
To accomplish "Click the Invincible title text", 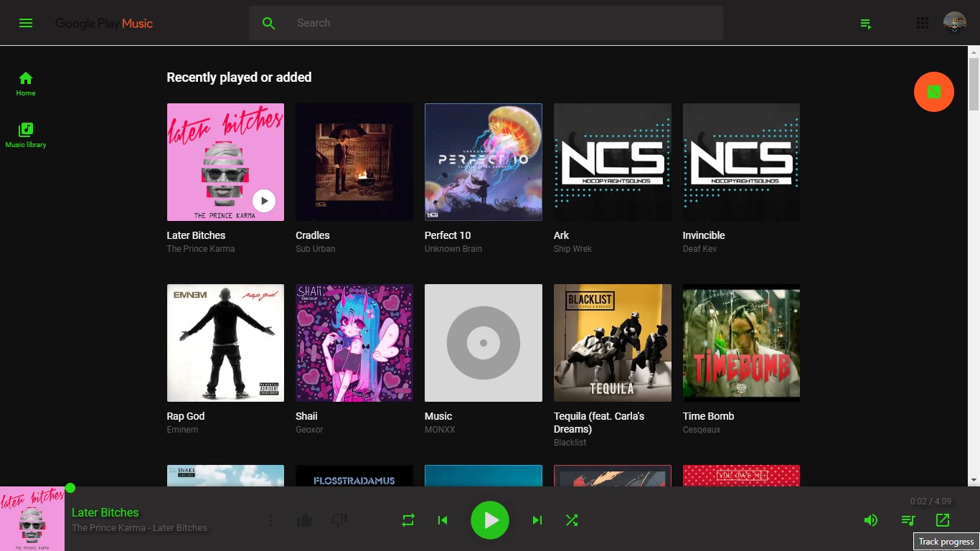I will tap(704, 235).
